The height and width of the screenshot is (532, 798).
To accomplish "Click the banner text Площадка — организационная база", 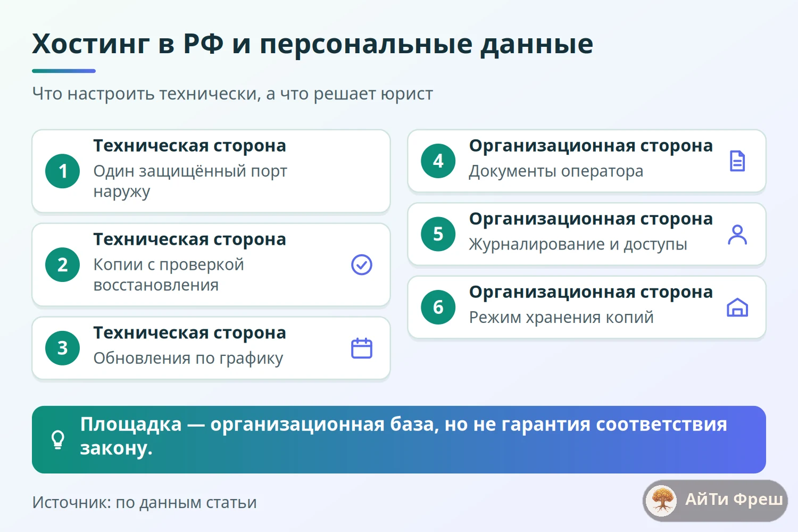I will pos(259,425).
